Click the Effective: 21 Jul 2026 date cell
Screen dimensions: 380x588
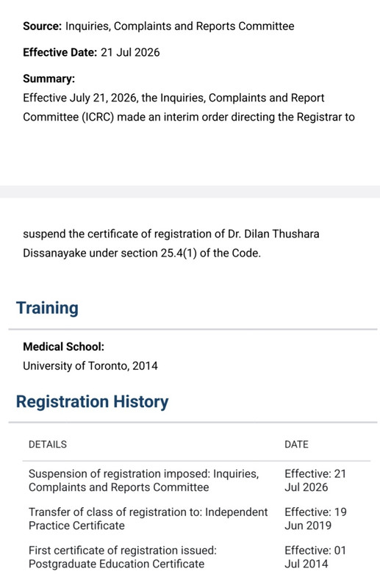click(315, 481)
